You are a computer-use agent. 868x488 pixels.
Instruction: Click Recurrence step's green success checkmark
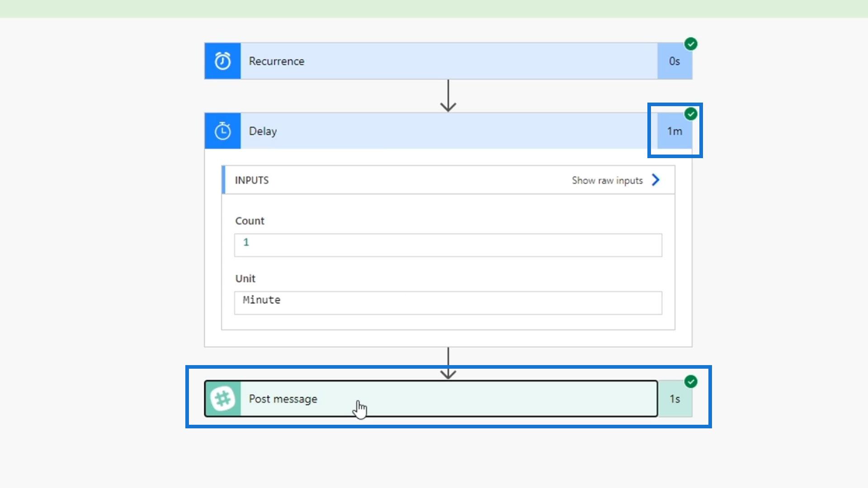[691, 44]
